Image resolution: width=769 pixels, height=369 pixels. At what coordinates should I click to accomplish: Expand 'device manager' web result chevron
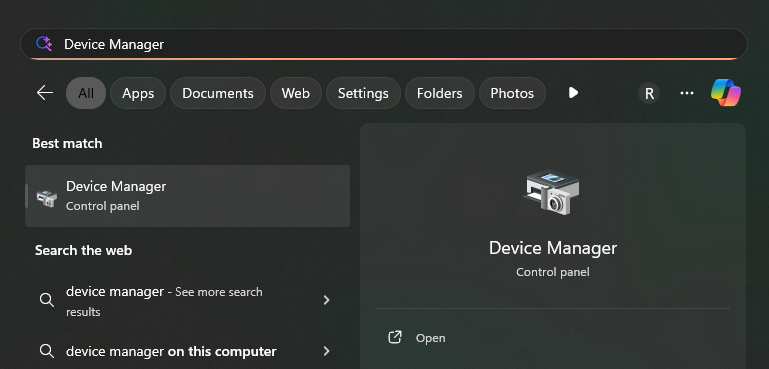pos(327,300)
